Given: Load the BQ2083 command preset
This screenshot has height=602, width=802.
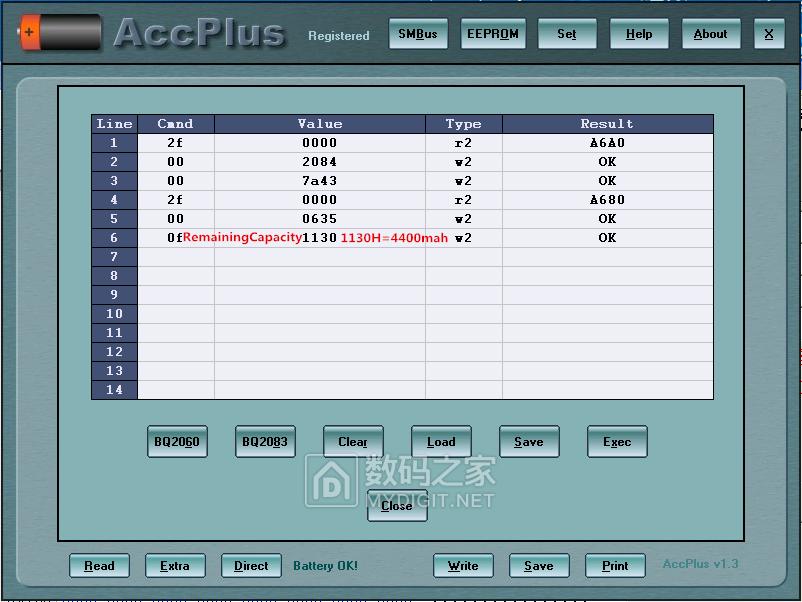Looking at the screenshot, I should click(x=265, y=441).
